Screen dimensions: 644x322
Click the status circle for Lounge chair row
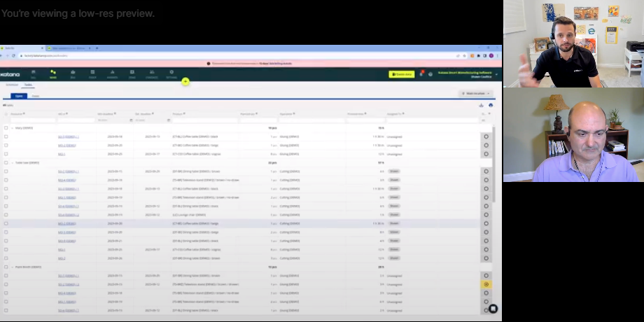(486, 215)
